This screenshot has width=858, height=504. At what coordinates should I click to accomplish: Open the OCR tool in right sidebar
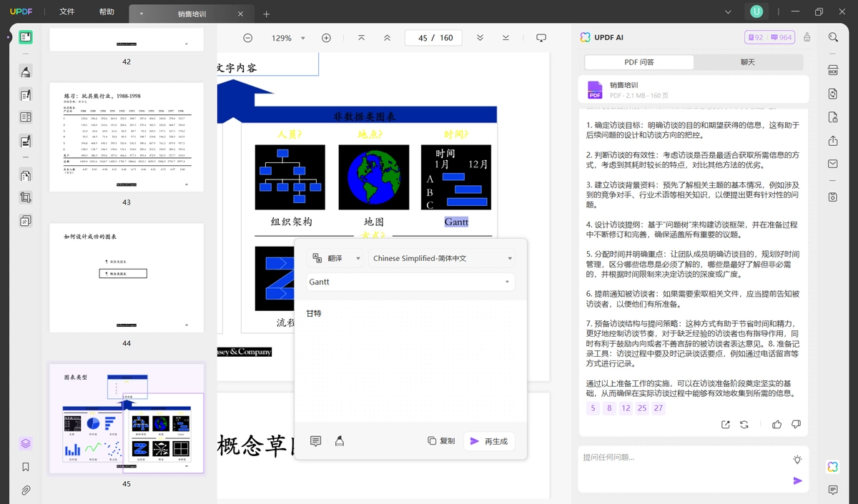click(833, 70)
